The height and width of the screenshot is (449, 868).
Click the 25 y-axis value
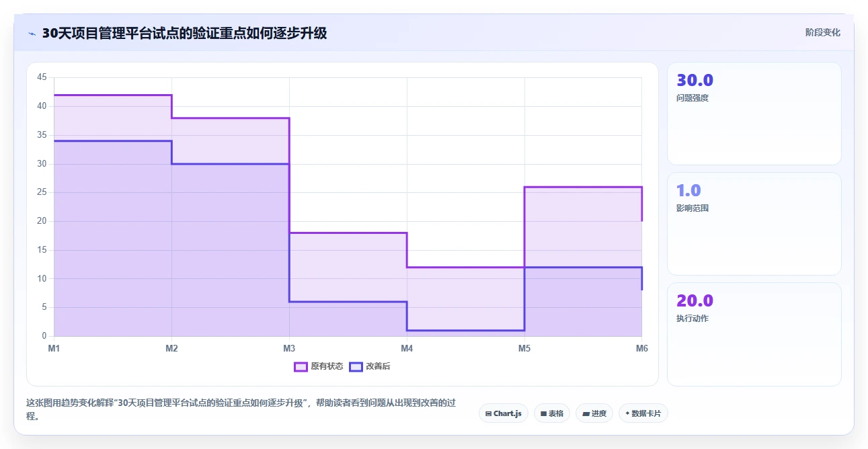coord(42,192)
